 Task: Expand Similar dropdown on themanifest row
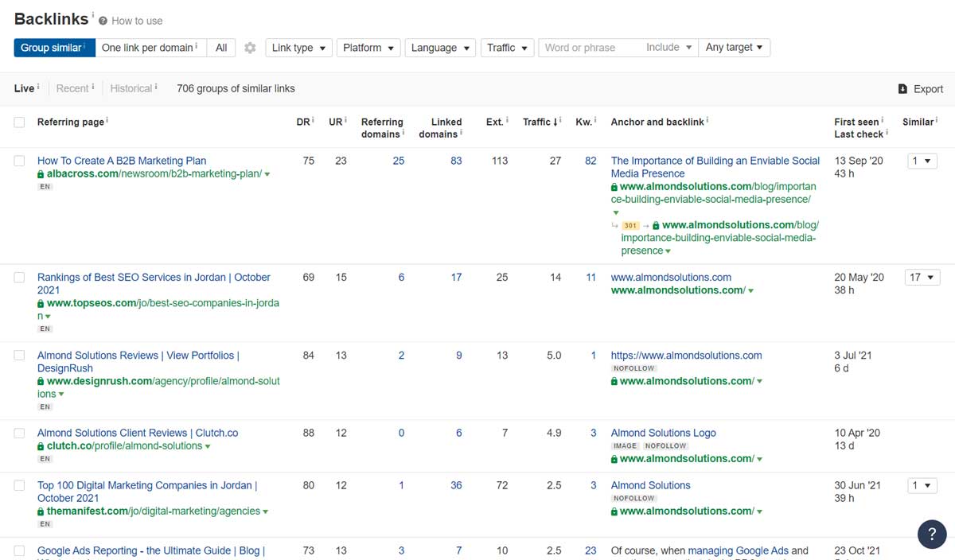pos(922,485)
